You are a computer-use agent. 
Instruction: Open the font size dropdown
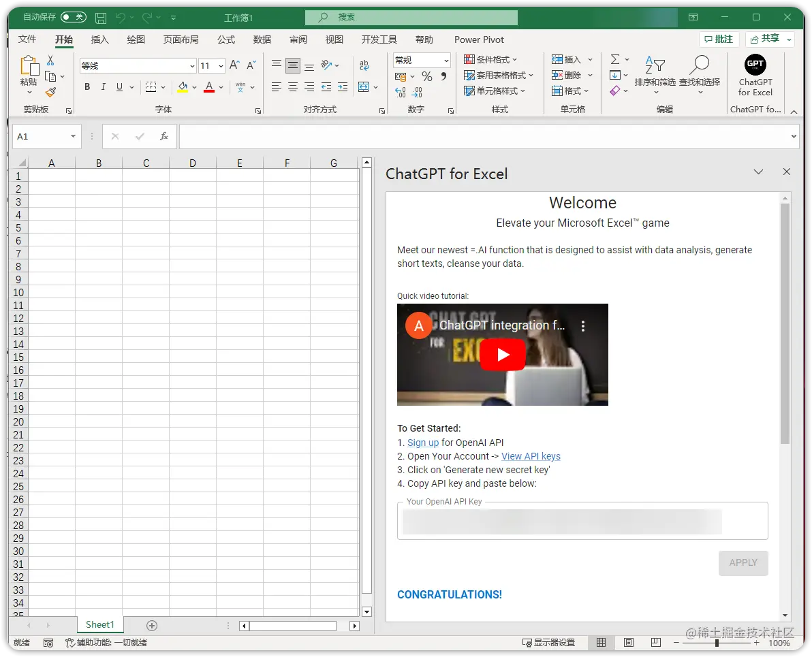[x=221, y=66]
